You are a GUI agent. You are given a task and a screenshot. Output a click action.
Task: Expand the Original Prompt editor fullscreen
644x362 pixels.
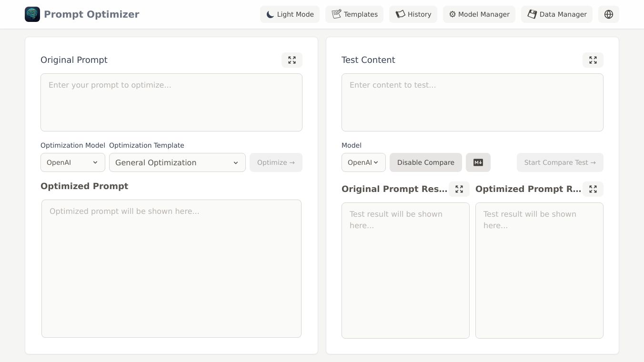[292, 60]
